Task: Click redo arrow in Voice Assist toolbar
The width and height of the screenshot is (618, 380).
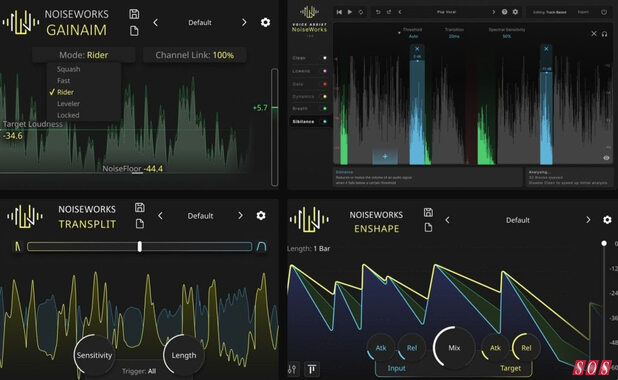Action: [389, 12]
